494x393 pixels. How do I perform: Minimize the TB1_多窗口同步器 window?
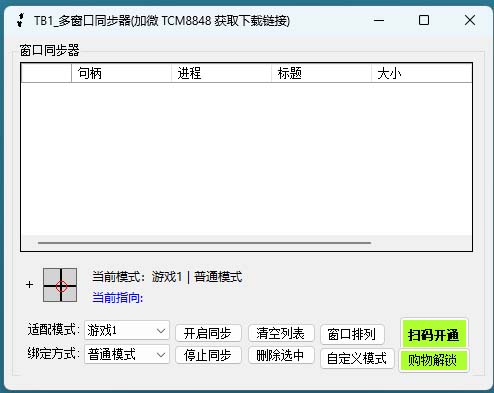tap(379, 20)
